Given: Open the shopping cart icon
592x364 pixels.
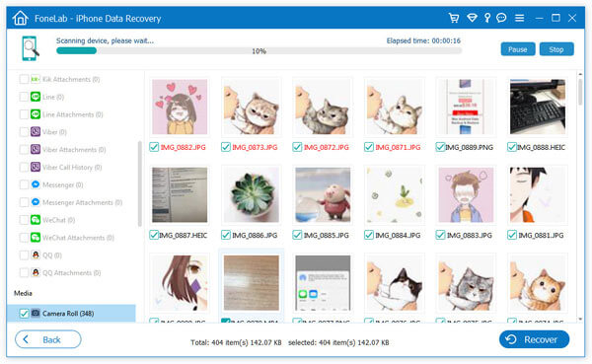Looking at the screenshot, I should pos(454,18).
